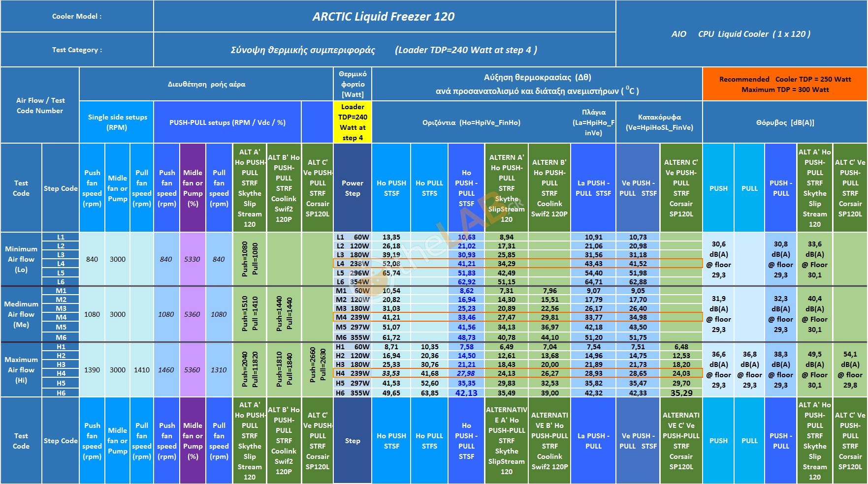Screen dimensions: 868x484
Task: Select the "Cooler Model :" label cell
Action: click(x=77, y=16)
